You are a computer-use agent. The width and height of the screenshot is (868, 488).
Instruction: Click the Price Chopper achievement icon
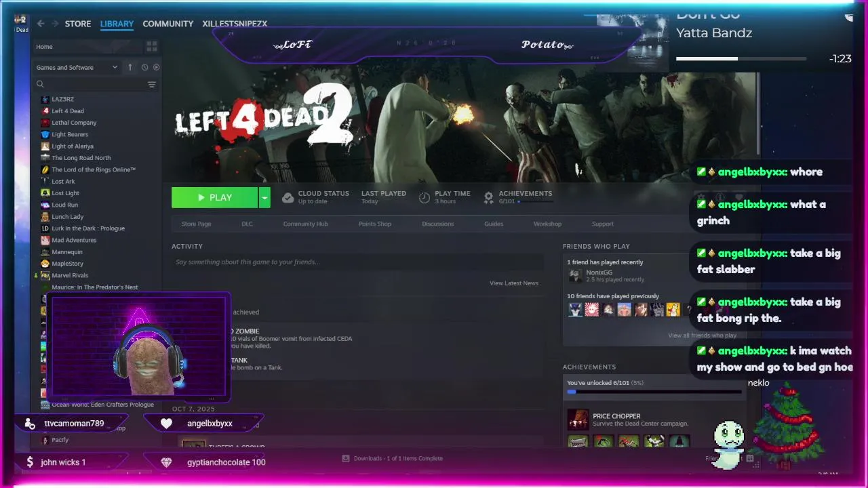point(578,420)
